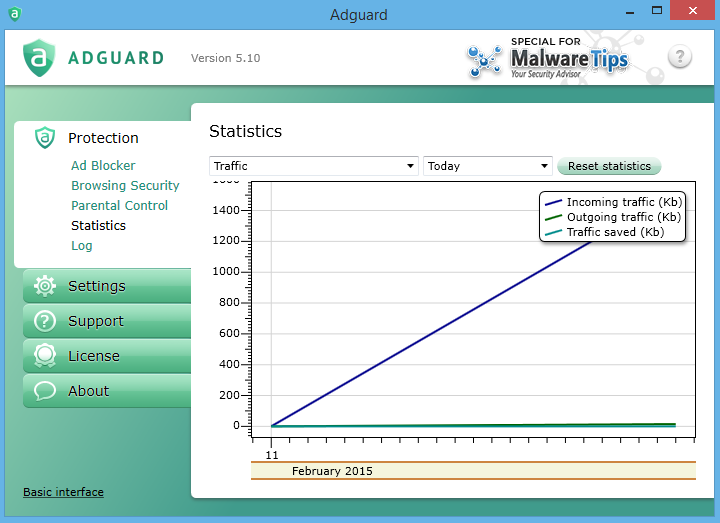Open the Settings menu item
This screenshot has width=720, height=523.
point(107,286)
